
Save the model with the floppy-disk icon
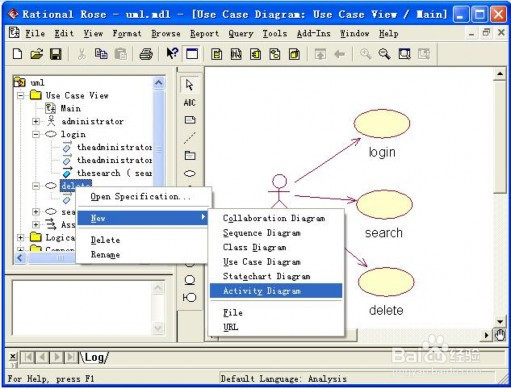56,54
